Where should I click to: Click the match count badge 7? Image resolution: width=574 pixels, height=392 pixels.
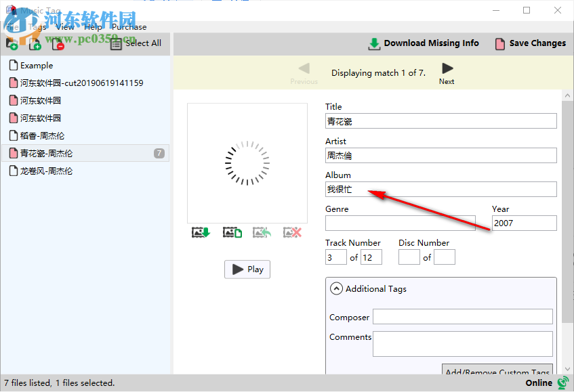point(159,153)
